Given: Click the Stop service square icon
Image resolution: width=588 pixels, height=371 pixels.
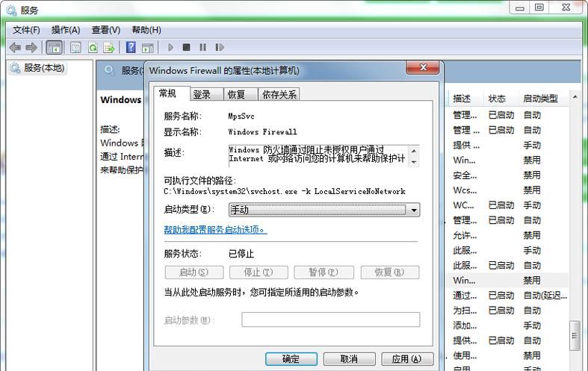Looking at the screenshot, I should (x=186, y=47).
